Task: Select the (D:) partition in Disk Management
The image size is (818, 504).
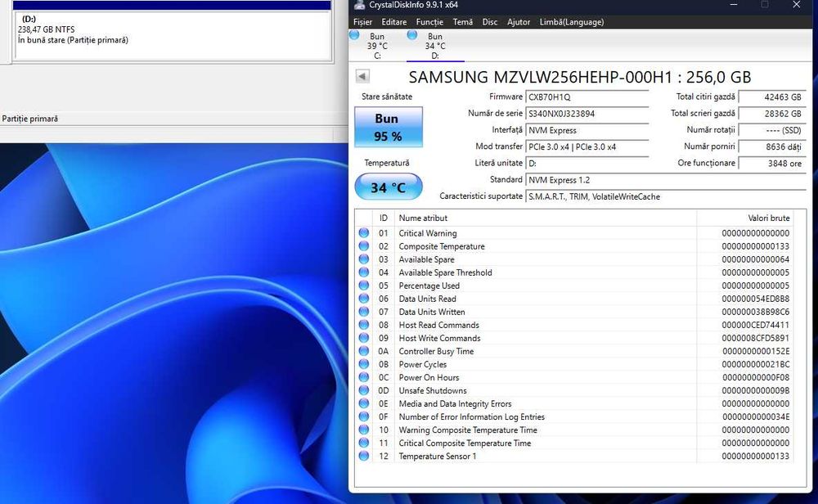Action: [x=172, y=35]
